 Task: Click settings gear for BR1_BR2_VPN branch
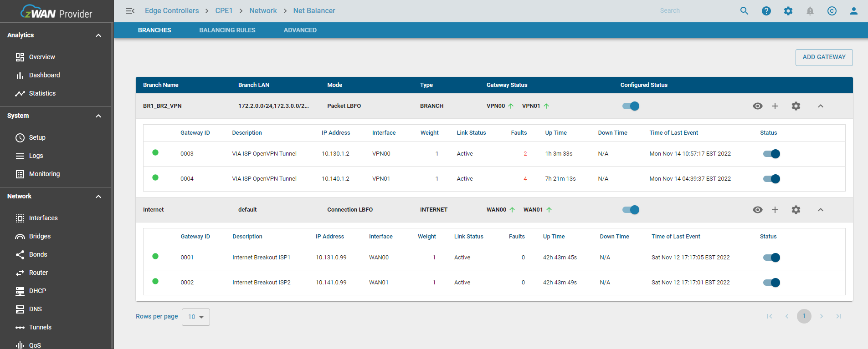pos(796,106)
